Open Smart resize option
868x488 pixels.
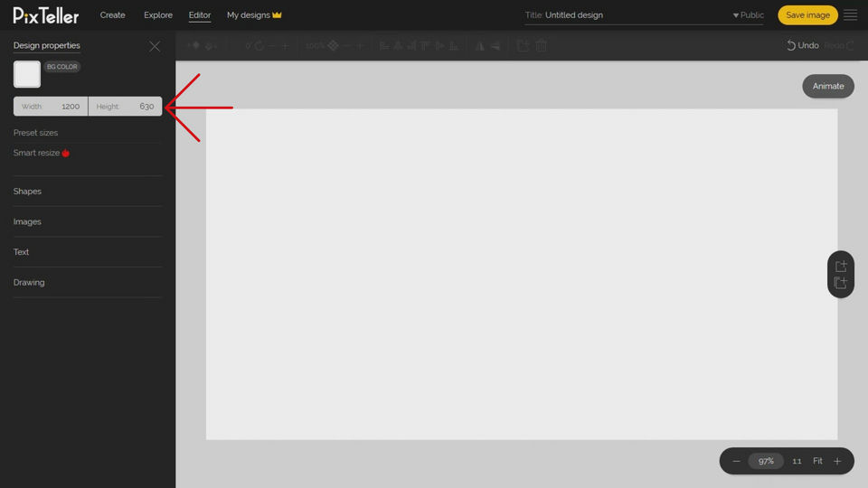pos(41,153)
